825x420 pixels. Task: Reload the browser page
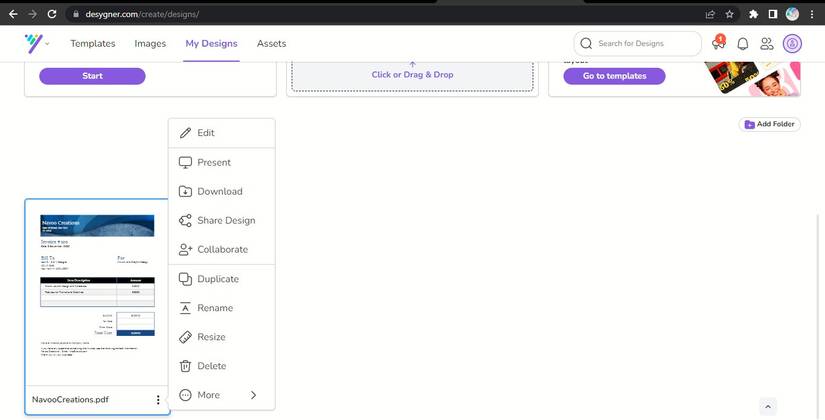(52, 14)
